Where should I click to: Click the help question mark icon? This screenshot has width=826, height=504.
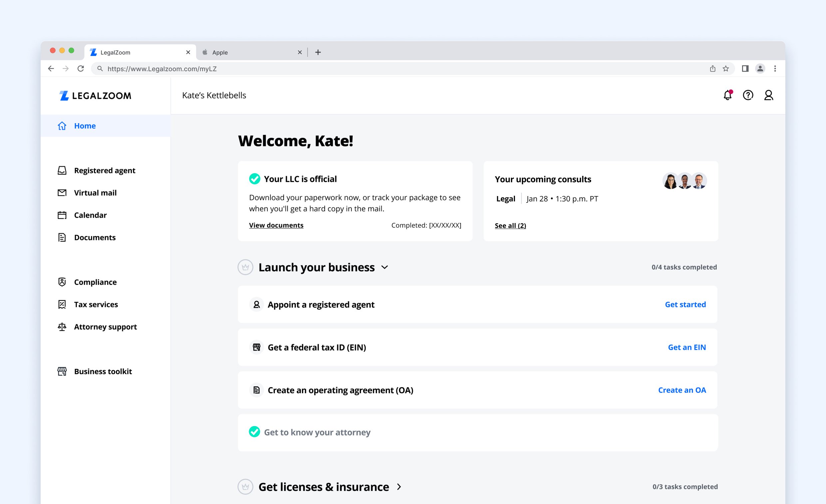(748, 96)
